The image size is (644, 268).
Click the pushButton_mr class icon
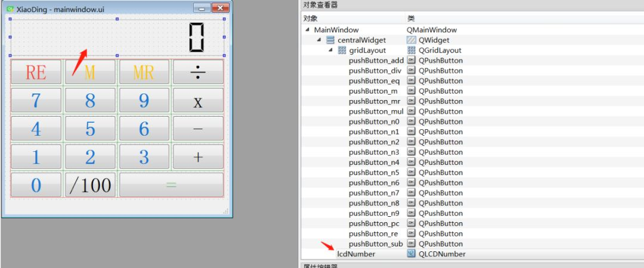(x=411, y=101)
